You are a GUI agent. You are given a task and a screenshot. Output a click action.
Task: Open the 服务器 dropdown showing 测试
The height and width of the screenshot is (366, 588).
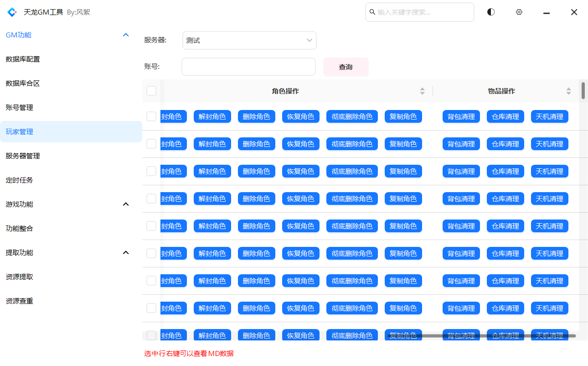(x=249, y=41)
